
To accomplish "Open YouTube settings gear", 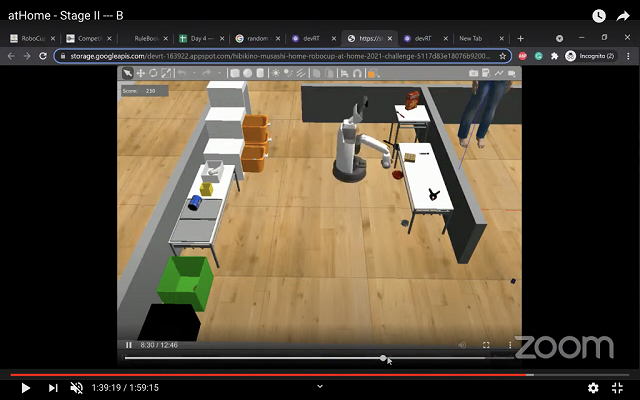I will tap(593, 388).
